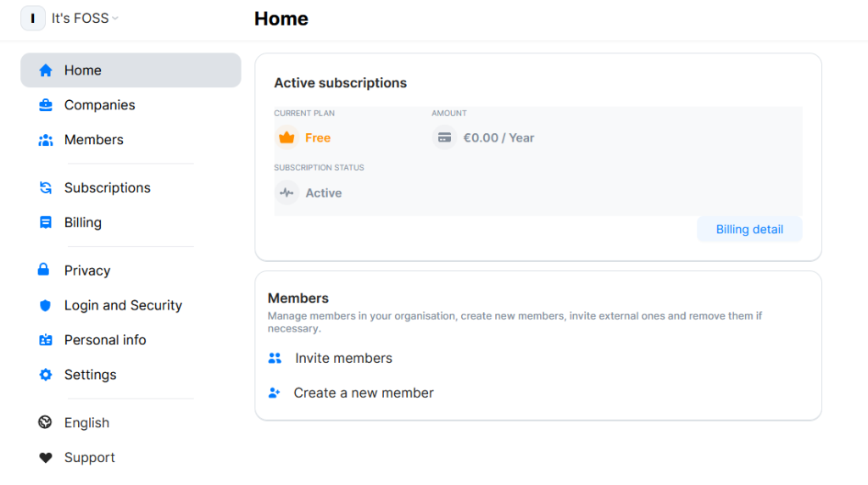868x485 pixels.
Task: Choose Create a new member
Action: [363, 393]
